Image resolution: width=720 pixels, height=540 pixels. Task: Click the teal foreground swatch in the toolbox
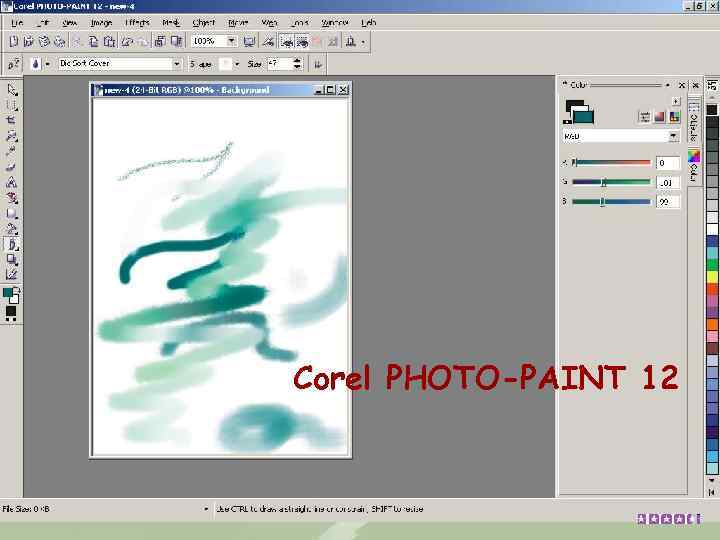(7, 293)
